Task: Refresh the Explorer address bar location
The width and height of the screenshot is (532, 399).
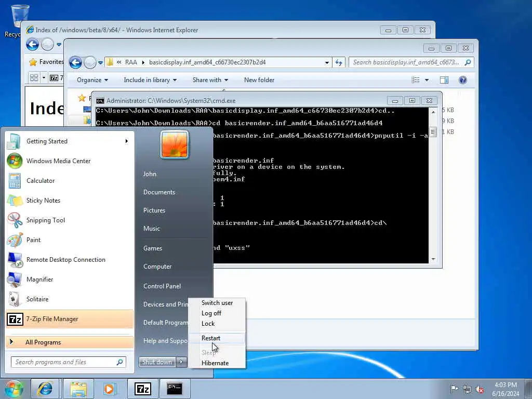Action: (339, 62)
